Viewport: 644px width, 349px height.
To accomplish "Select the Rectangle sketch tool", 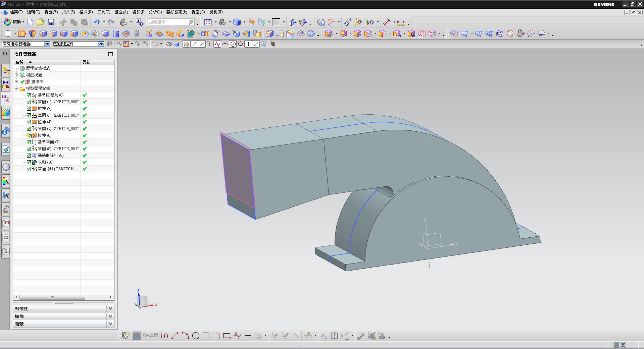I will (x=227, y=336).
